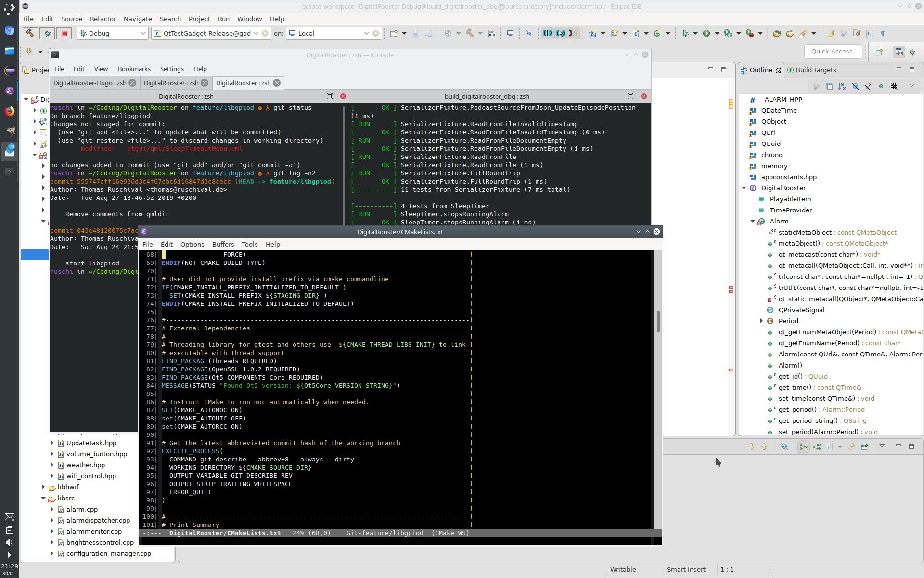Switch to the Debug perspective icon
The image size is (924, 578).
click(x=912, y=52)
